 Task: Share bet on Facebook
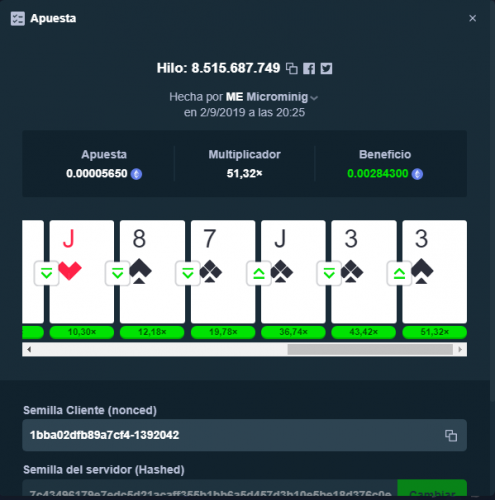309,69
